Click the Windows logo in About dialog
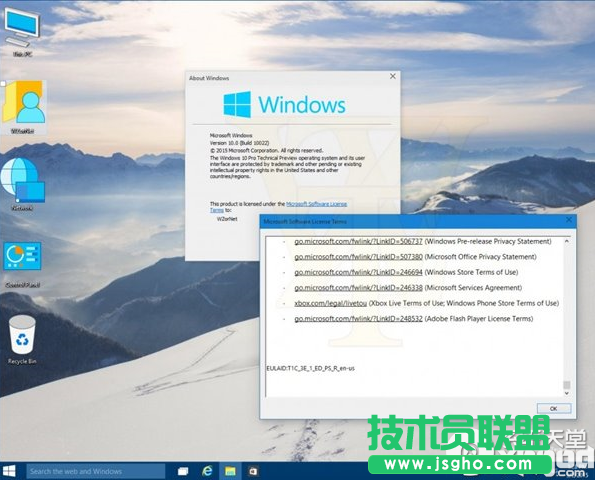The image size is (595, 480). click(x=237, y=104)
